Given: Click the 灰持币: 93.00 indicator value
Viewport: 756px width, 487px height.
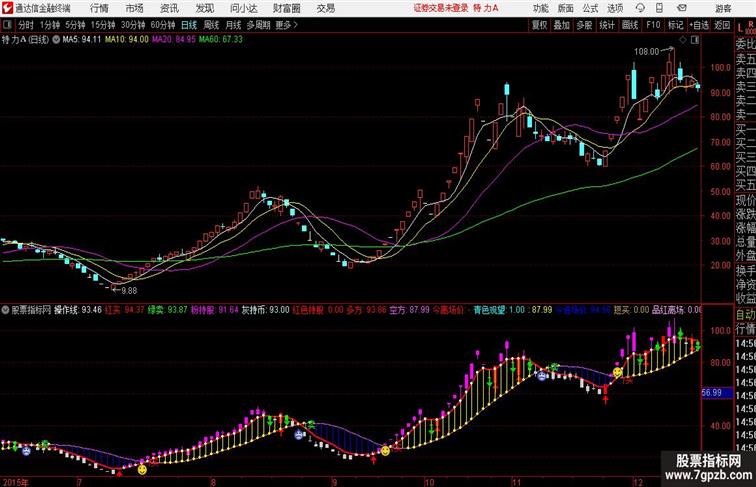Looking at the screenshot, I should [265, 310].
